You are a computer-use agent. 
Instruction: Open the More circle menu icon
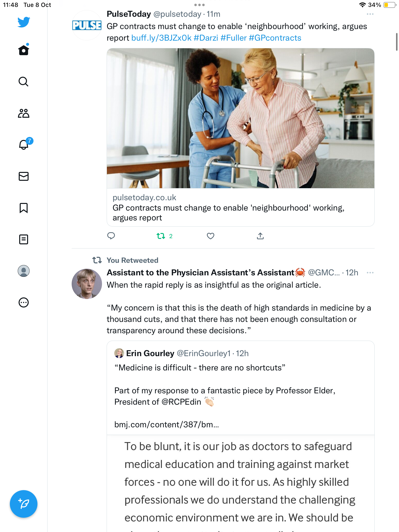(x=24, y=302)
